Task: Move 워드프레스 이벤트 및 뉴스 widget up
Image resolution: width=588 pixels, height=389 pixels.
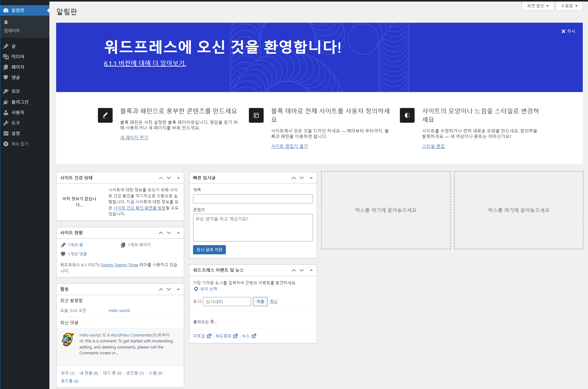Action: 294,270
